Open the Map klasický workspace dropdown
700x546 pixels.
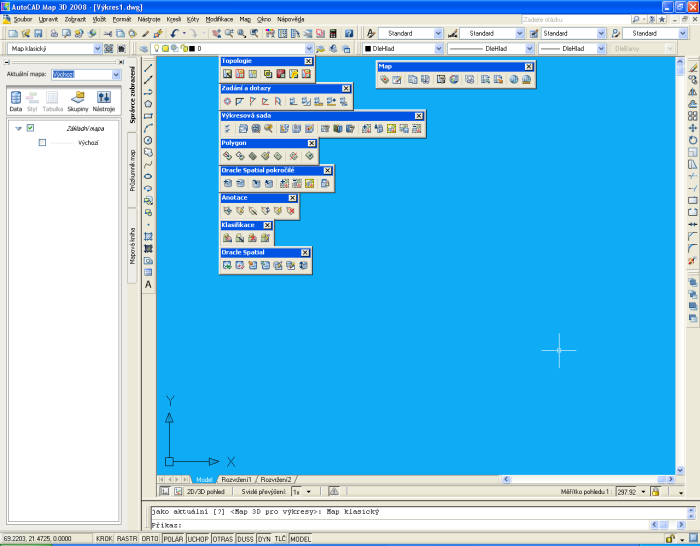pyautogui.click(x=97, y=49)
